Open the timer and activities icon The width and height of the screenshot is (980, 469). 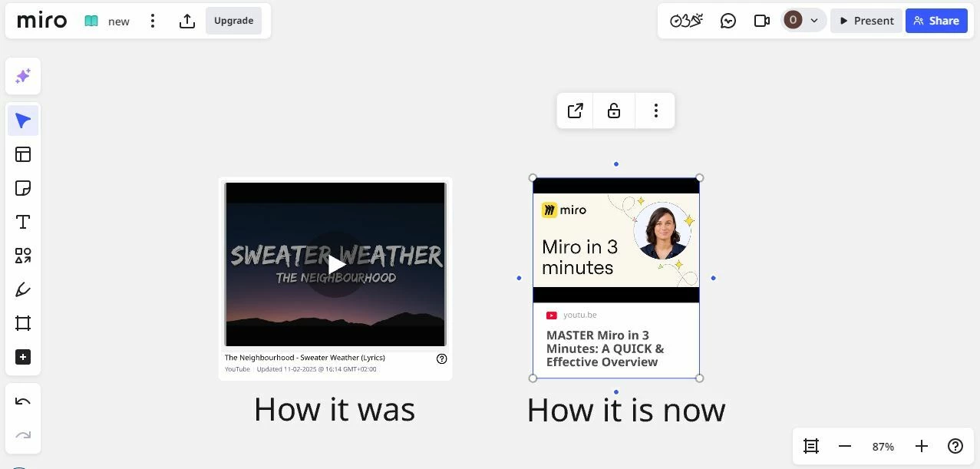tap(686, 21)
